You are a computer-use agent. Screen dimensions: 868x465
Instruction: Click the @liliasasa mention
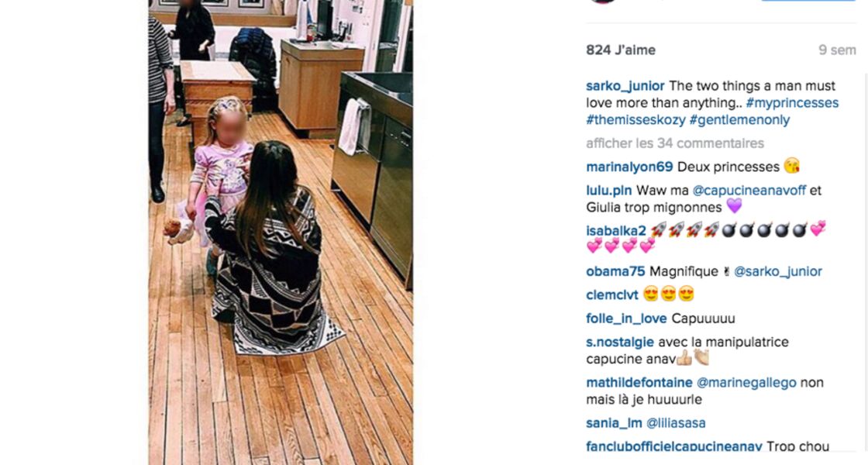click(676, 423)
